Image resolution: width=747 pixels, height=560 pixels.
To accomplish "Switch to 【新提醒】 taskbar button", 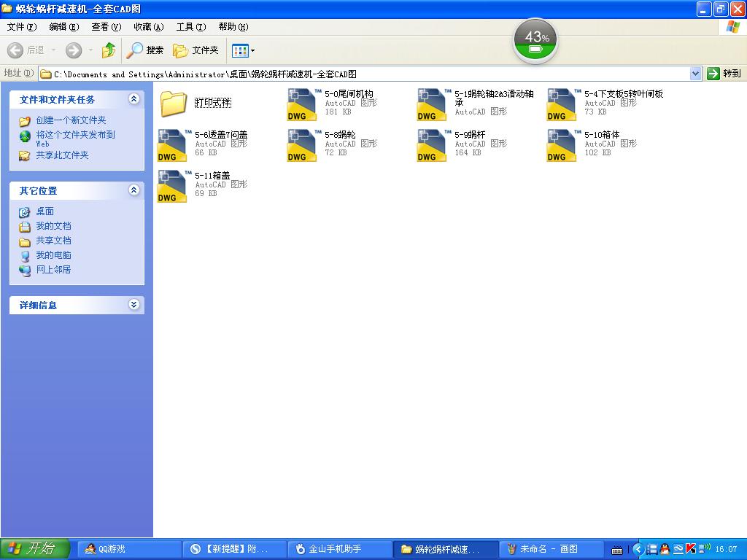I will point(235,549).
